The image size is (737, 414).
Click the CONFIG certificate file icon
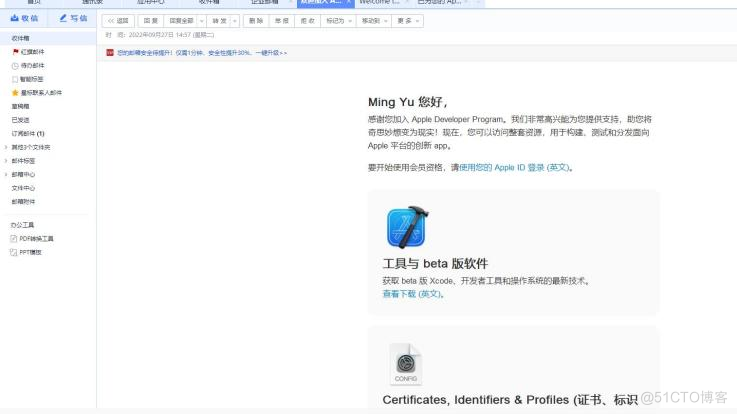[x=406, y=364]
